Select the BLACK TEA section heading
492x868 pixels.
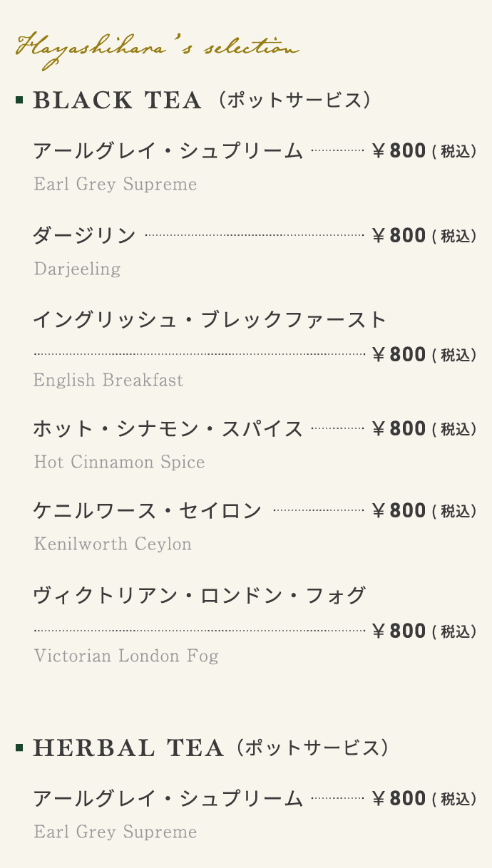118,100
